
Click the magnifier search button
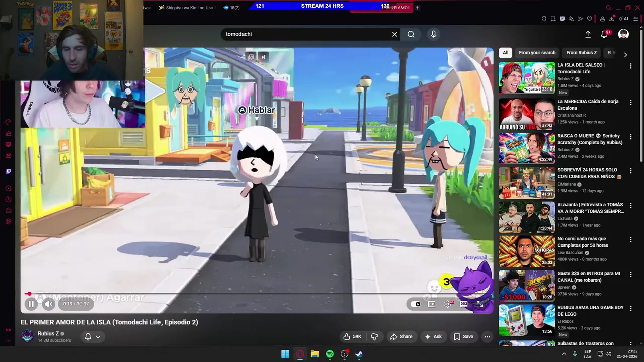(x=411, y=34)
